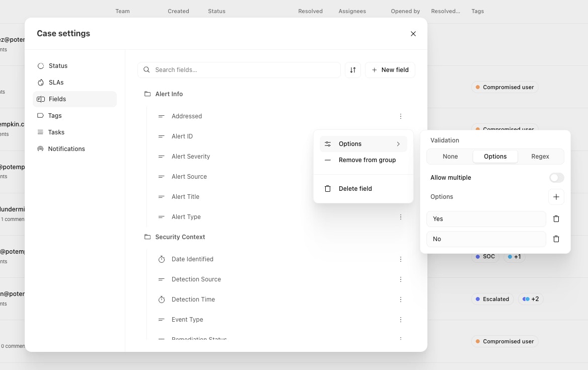The image size is (588, 370).
Task: Open three-dot menu for Date Identified
Action: tap(401, 259)
